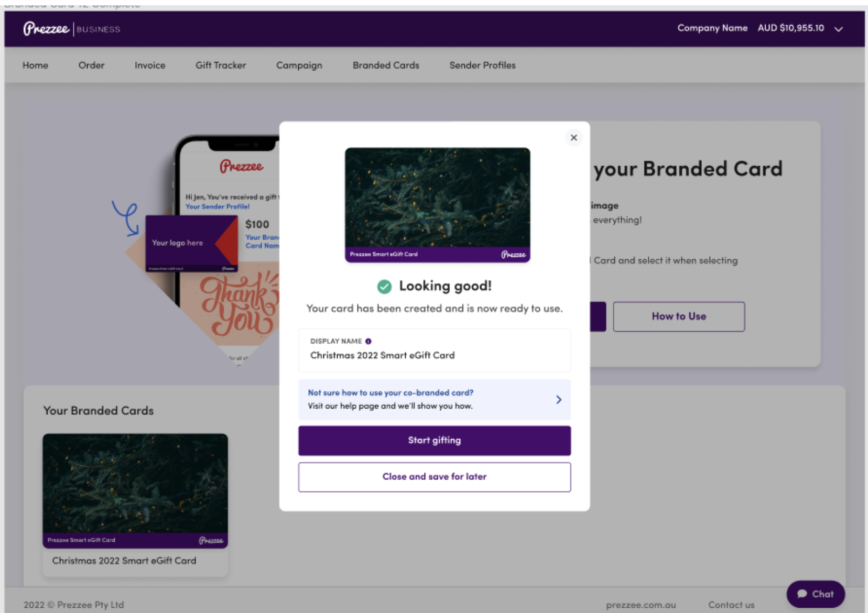Go to the Home tab
868x613 pixels.
pos(35,65)
